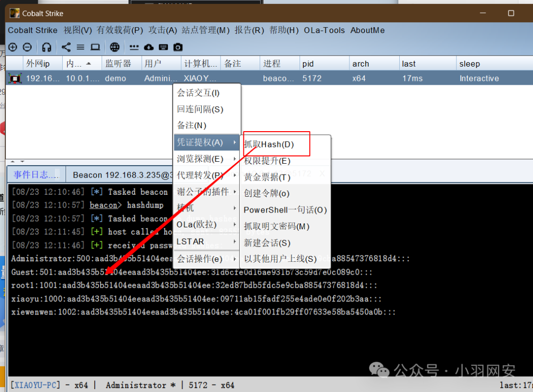The height and width of the screenshot is (392, 533).
Task: Sort by the sleep column header
Action: coord(494,64)
